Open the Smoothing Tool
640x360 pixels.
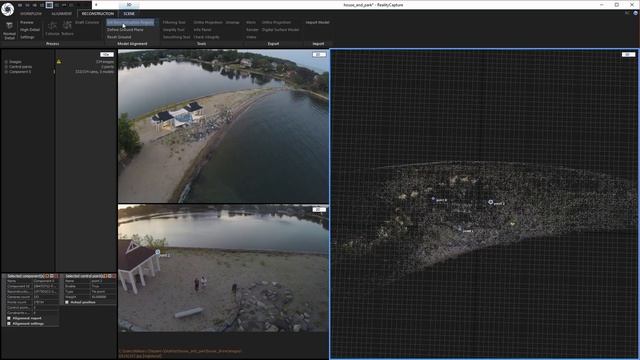pyautogui.click(x=176, y=37)
